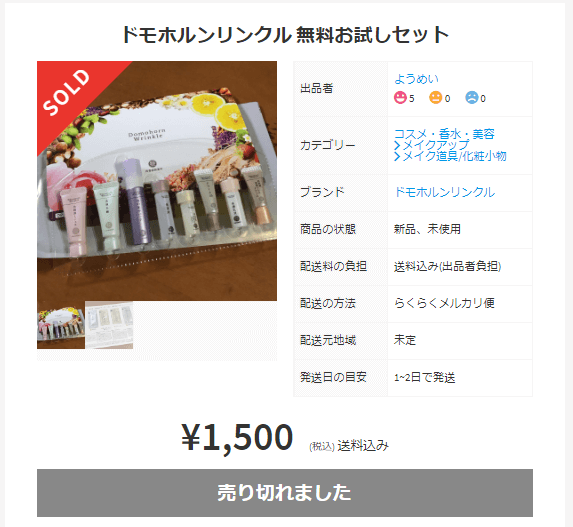
Task: Select the second thumbnail with description sheet
Action: pyautogui.click(x=109, y=325)
